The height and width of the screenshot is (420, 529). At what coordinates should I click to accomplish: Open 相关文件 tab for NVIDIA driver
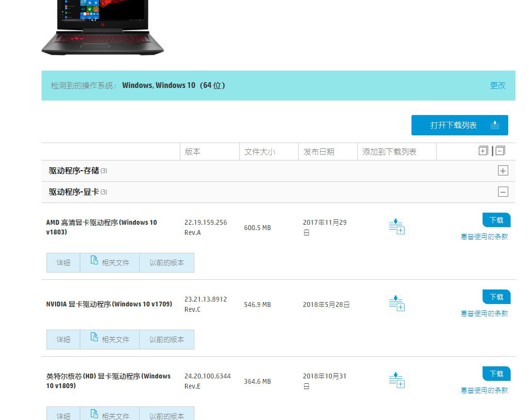[x=110, y=339]
